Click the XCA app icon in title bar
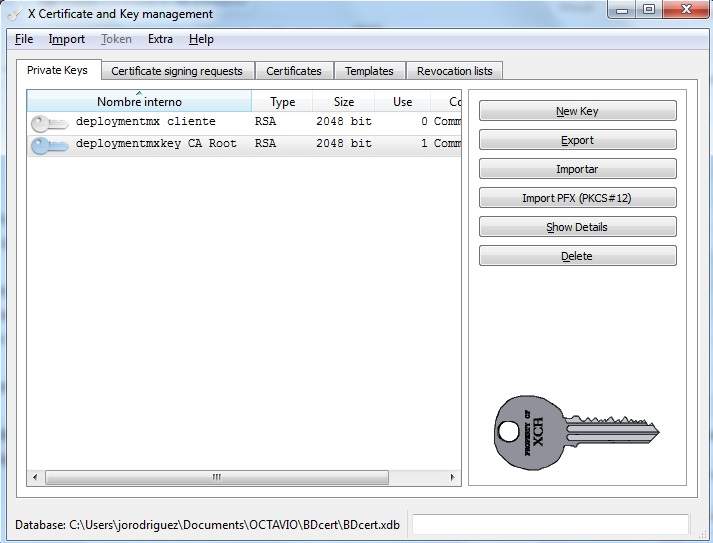Screen dimensions: 713x543 coord(15,14)
